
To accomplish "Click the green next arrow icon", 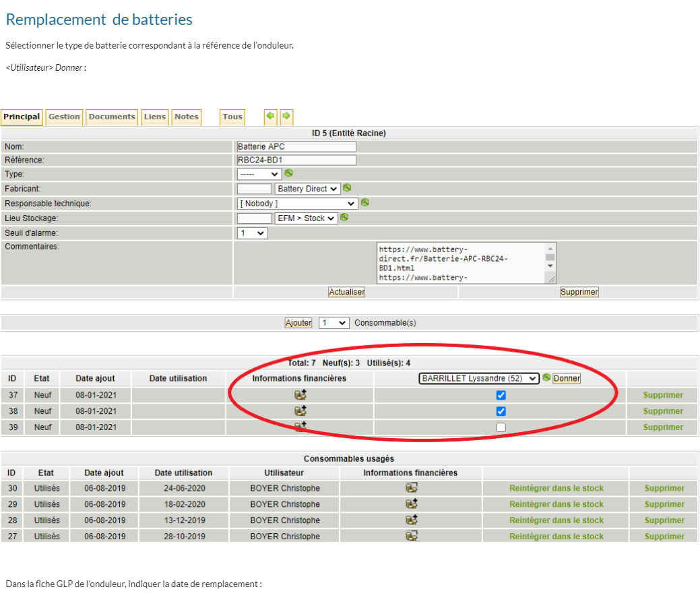I will tap(286, 117).
